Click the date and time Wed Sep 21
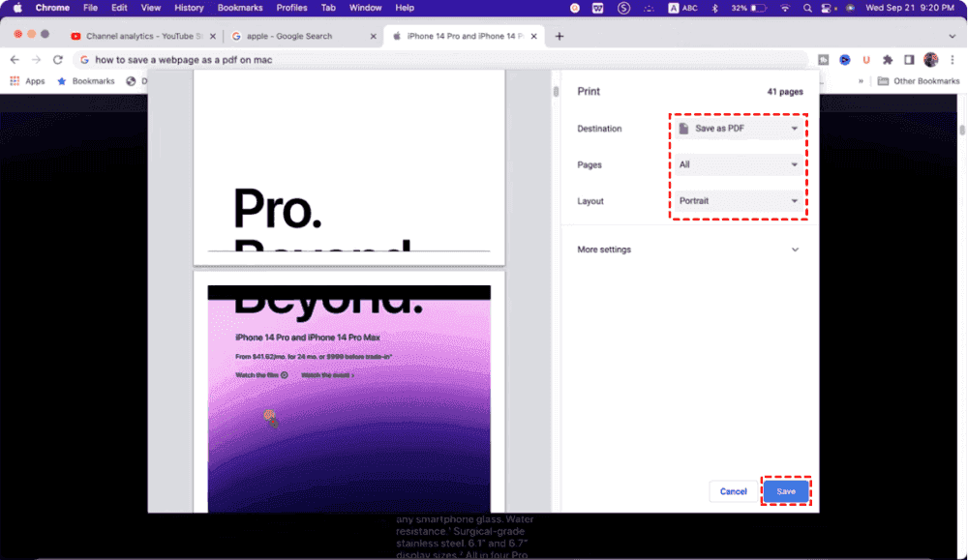The image size is (968, 560). coord(910,8)
